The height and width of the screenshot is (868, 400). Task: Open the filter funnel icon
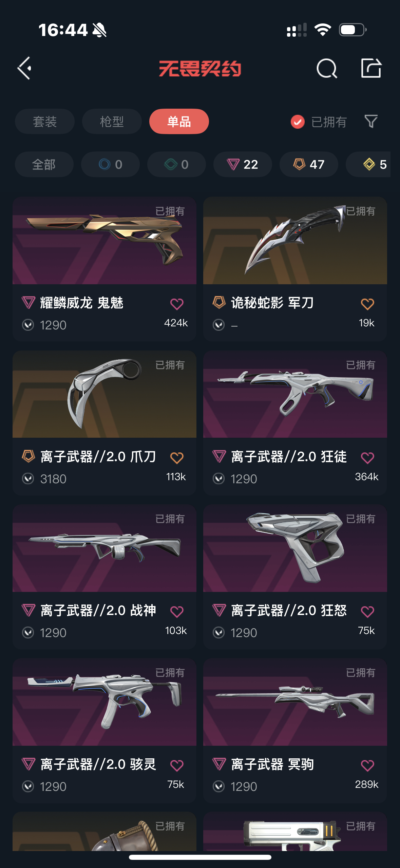tap(371, 121)
